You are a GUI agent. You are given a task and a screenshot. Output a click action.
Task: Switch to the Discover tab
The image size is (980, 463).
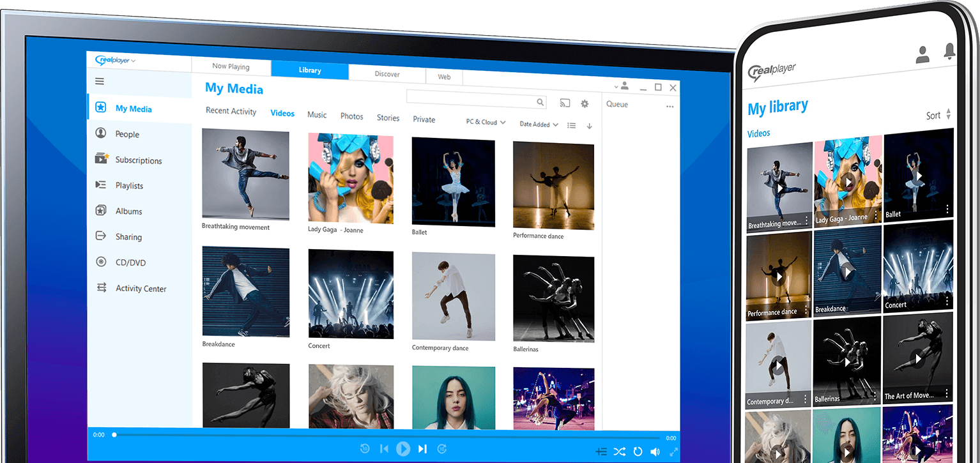387,73
